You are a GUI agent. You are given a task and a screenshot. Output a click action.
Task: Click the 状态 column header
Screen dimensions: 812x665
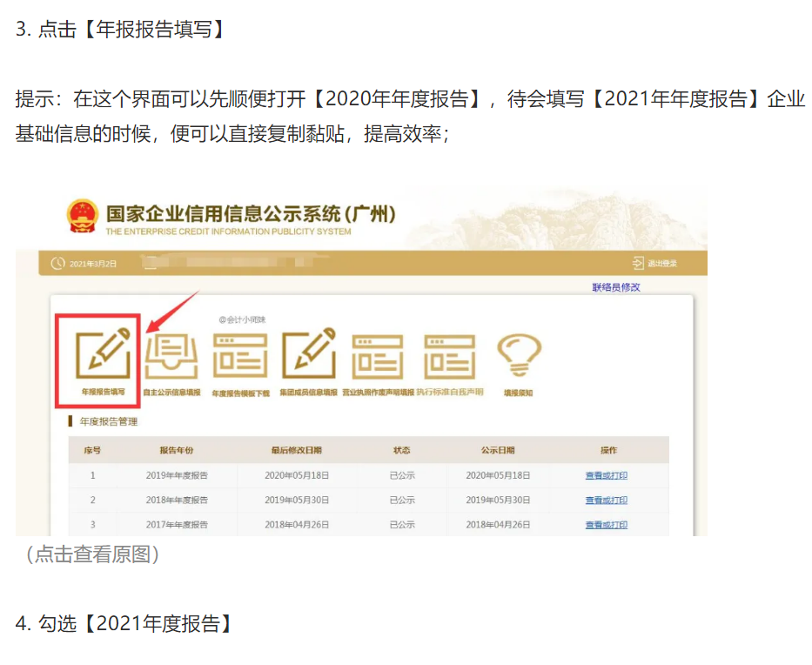pyautogui.click(x=402, y=450)
